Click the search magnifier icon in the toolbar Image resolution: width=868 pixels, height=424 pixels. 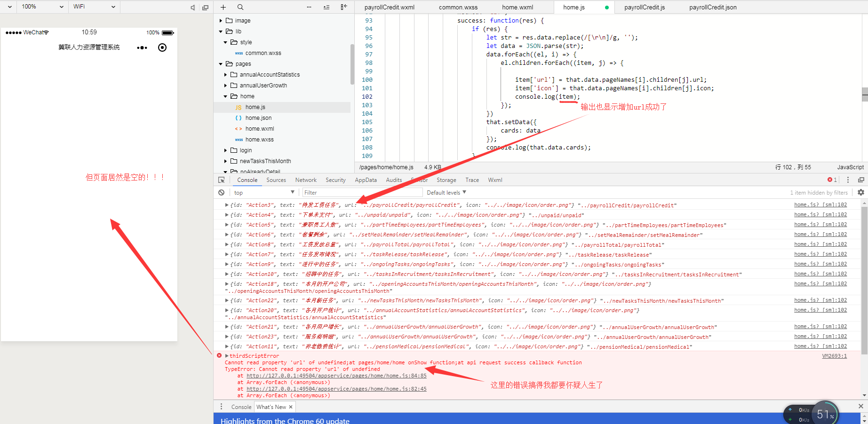[240, 7]
